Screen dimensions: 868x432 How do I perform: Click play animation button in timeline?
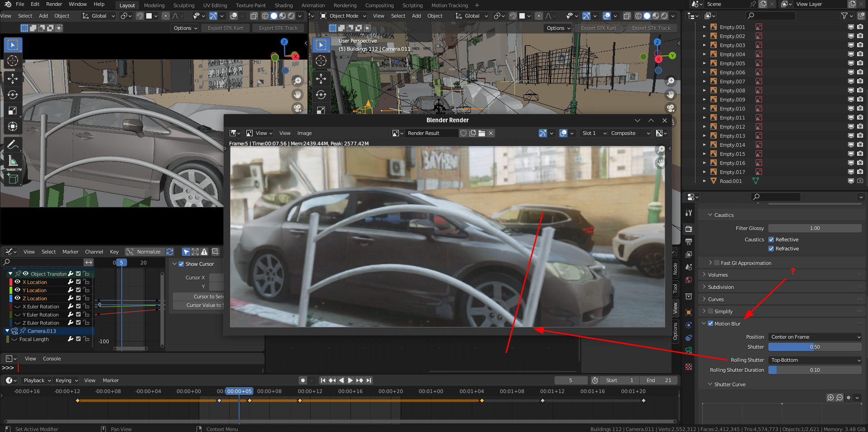(350, 380)
